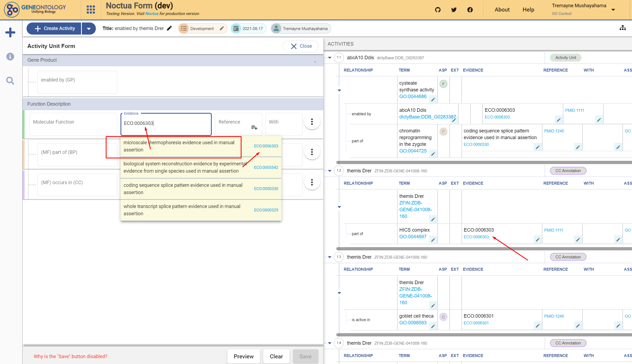The width and height of the screenshot is (632, 364).
Task: Collapse activity 1.1 abcA10 Ddis
Action: (330, 58)
